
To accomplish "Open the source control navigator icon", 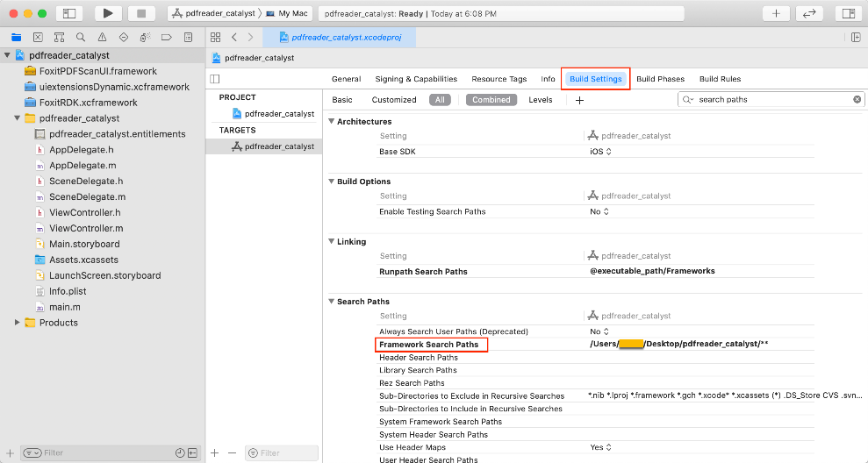I will click(38, 38).
